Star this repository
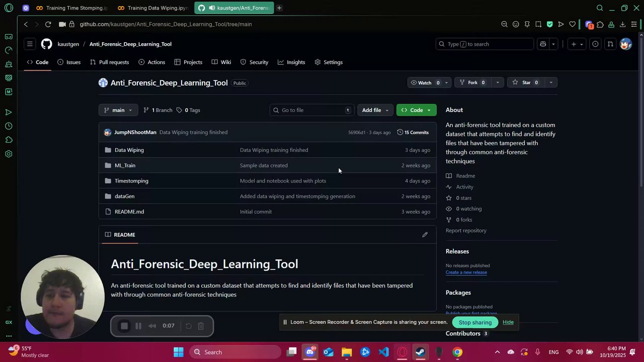This screenshot has height=362, width=644. (x=526, y=82)
